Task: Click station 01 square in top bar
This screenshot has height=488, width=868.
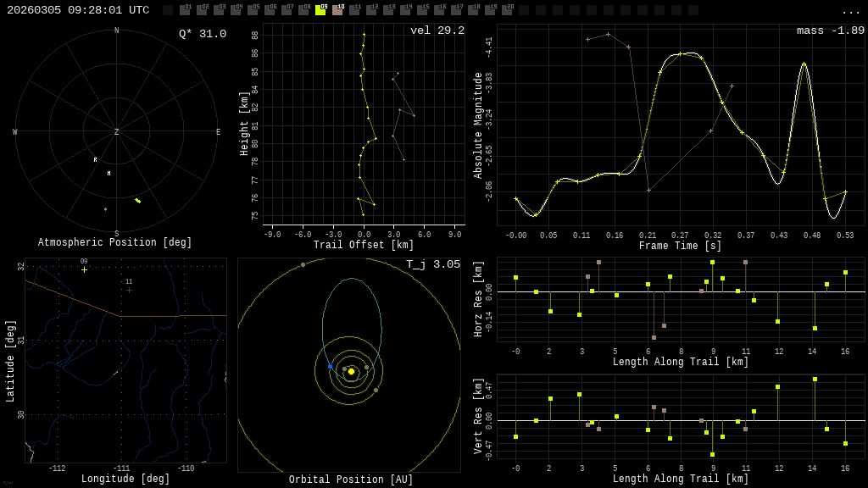Action: [x=185, y=10]
